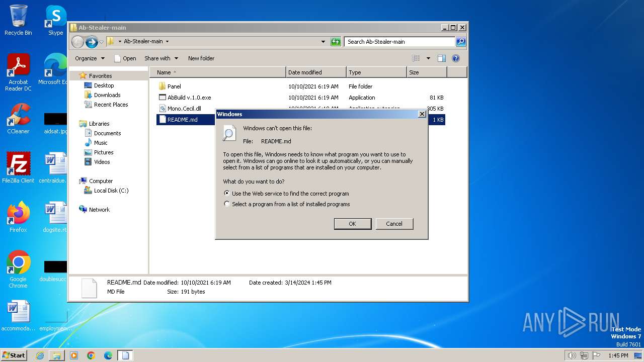Expand the Ab-Stealer-main breadcrumb arrow

(x=167, y=42)
